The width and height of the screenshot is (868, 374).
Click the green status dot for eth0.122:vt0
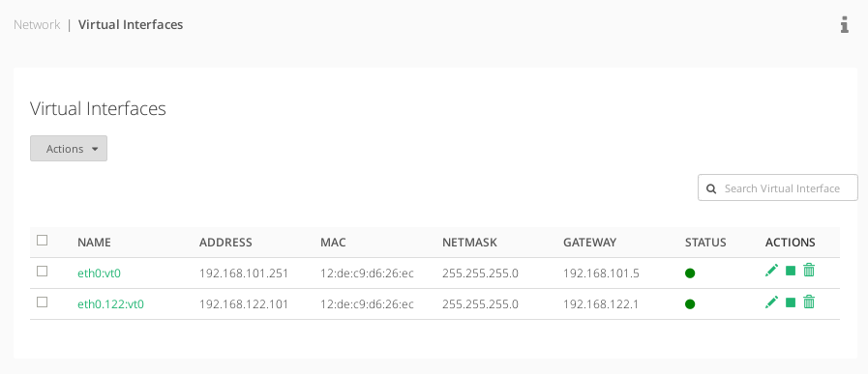pyautogui.click(x=690, y=303)
